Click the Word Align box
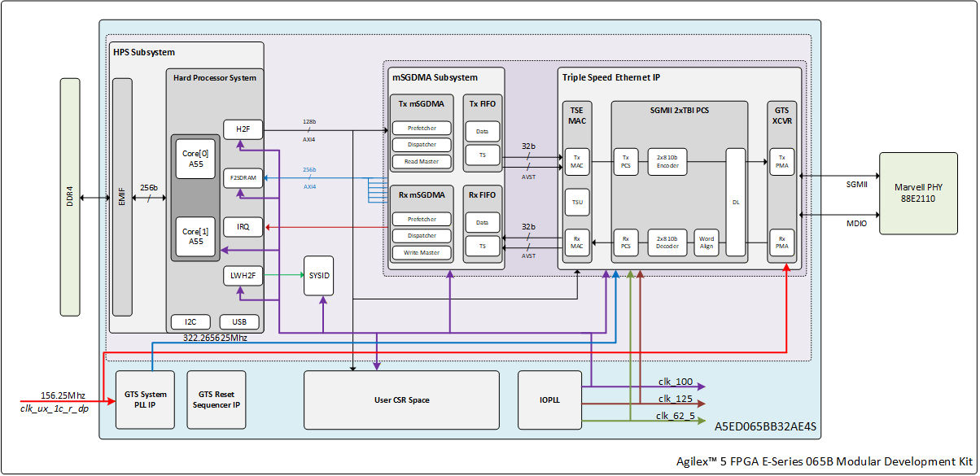The height and width of the screenshot is (476, 980). pyautogui.click(x=707, y=242)
